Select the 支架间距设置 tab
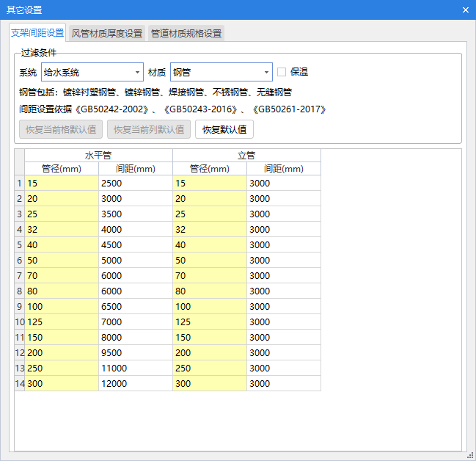This screenshot has height=461, width=476. (37, 33)
